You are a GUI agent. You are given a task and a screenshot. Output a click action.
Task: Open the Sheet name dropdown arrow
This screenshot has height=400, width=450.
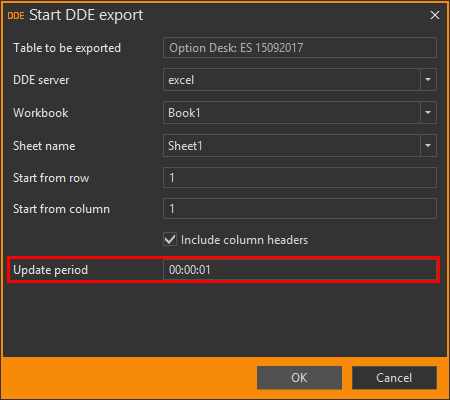[x=428, y=145]
